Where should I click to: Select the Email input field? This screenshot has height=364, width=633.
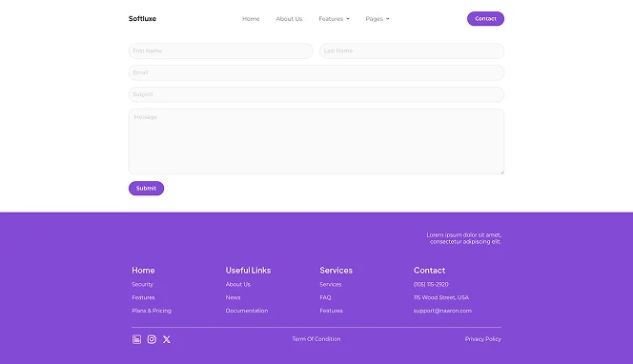pyautogui.click(x=316, y=72)
